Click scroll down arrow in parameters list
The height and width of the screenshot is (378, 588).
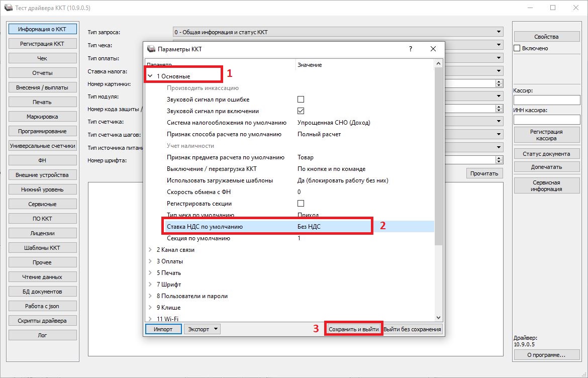(438, 318)
